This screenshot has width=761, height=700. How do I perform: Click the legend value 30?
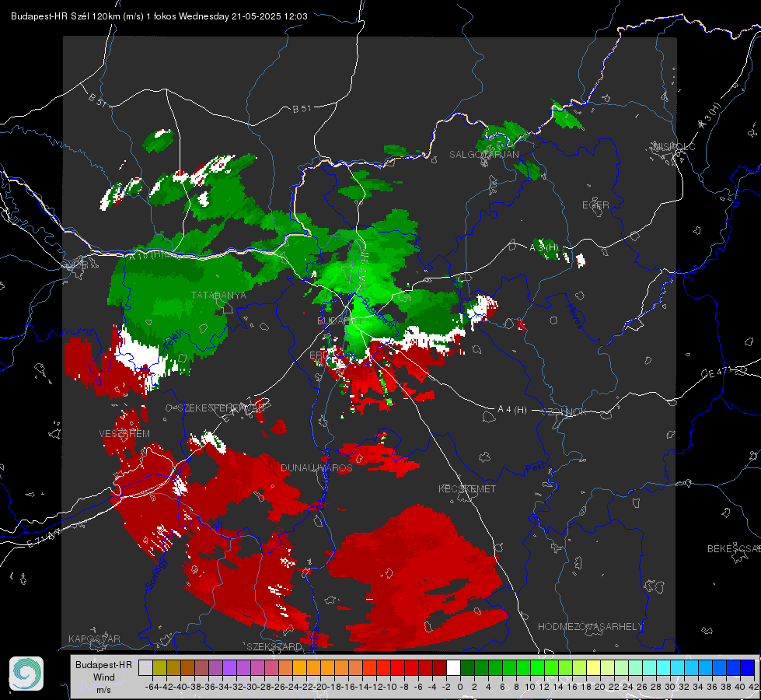click(670, 687)
